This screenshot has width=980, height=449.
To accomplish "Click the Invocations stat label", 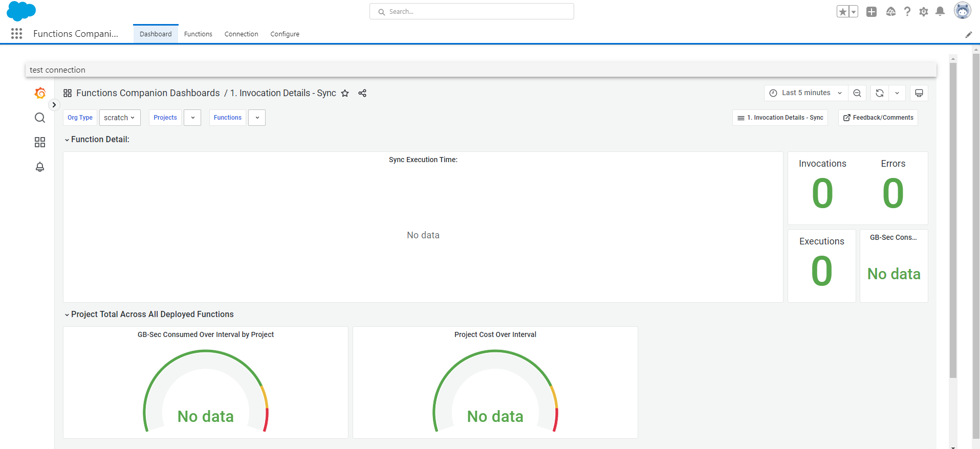I will pyautogui.click(x=822, y=164).
